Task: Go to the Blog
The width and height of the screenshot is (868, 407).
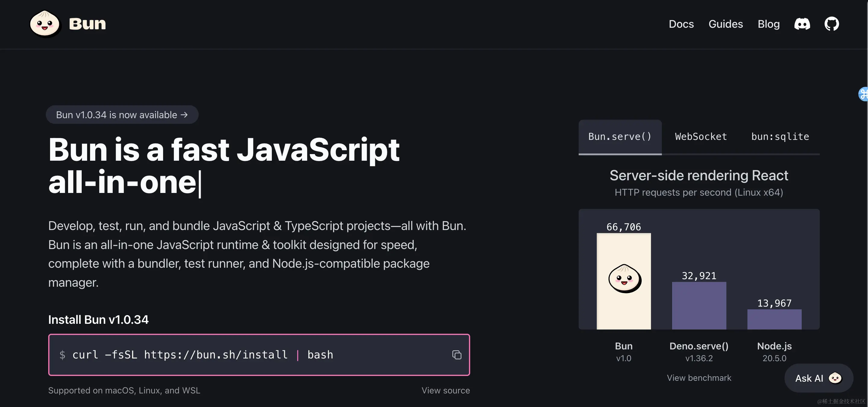Action: pyautogui.click(x=769, y=24)
